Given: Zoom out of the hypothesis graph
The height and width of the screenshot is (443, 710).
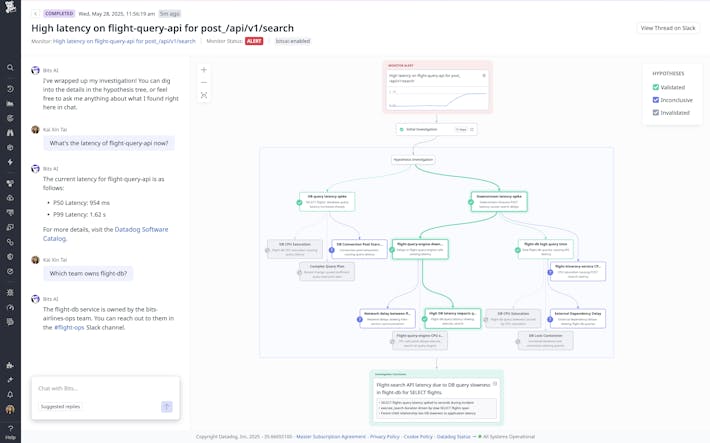Looking at the screenshot, I should point(204,83).
